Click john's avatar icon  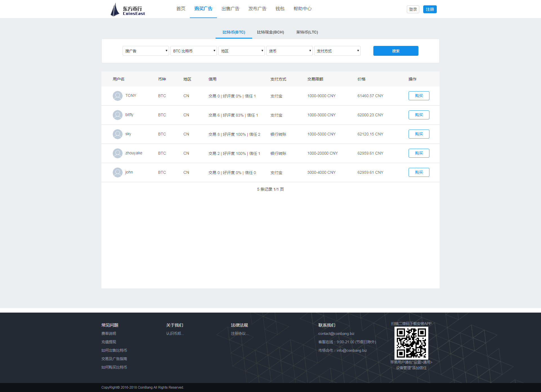click(x=117, y=172)
